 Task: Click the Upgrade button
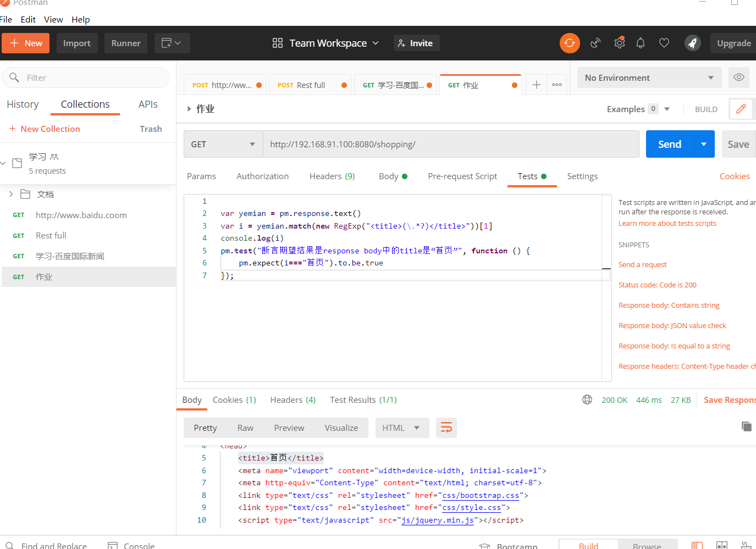pyautogui.click(x=733, y=43)
